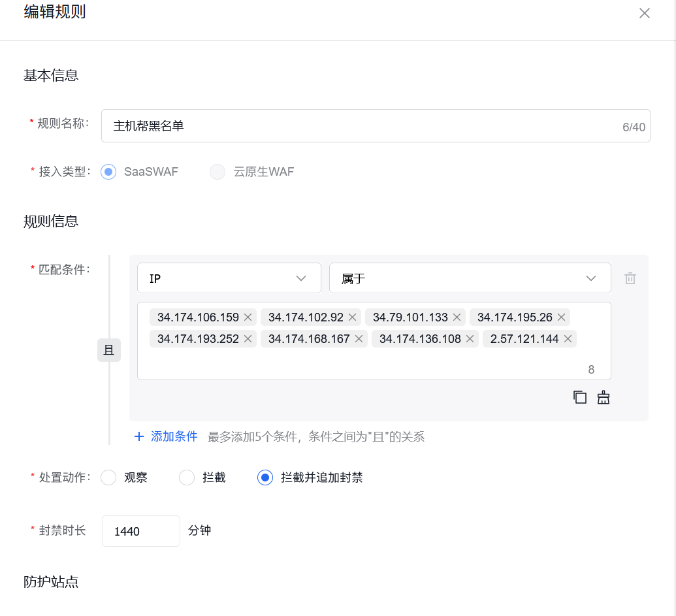Image resolution: width=676 pixels, height=616 pixels.
Task: Remove IP tag 34.174.195.26
Action: click(x=561, y=317)
